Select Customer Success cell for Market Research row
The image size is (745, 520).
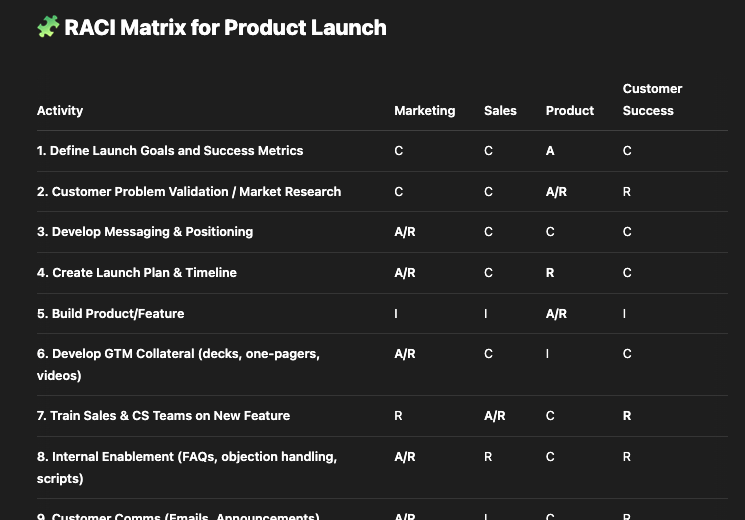coord(627,192)
